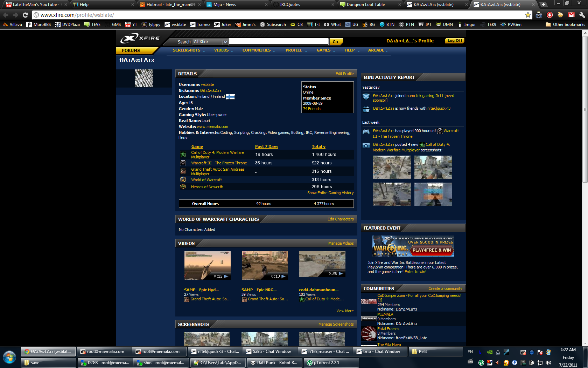The width and height of the screenshot is (588, 368).
Task: Click the profile avatar image
Action: [x=144, y=78]
